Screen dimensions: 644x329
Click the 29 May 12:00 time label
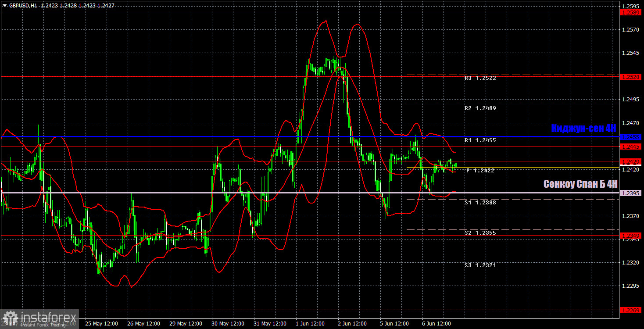pos(186,324)
